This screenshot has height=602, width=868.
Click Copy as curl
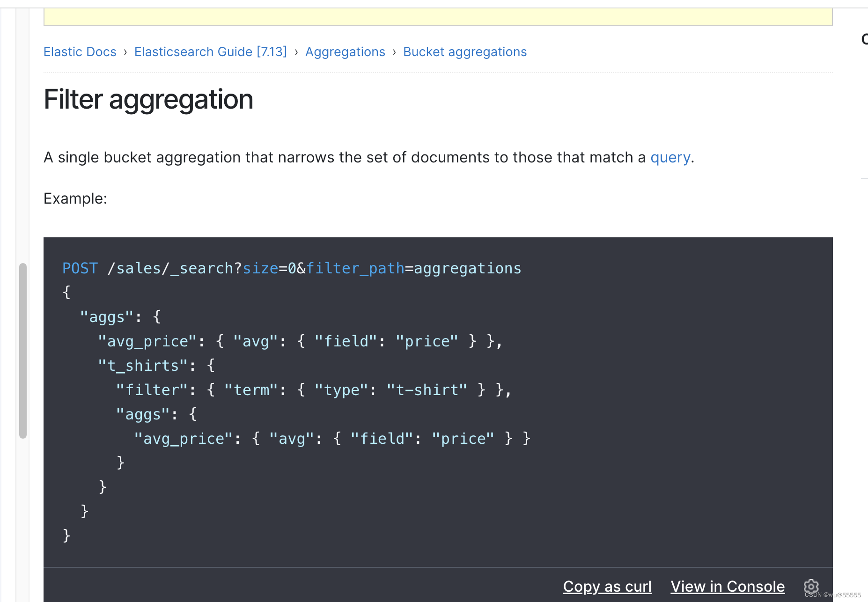pos(607,587)
